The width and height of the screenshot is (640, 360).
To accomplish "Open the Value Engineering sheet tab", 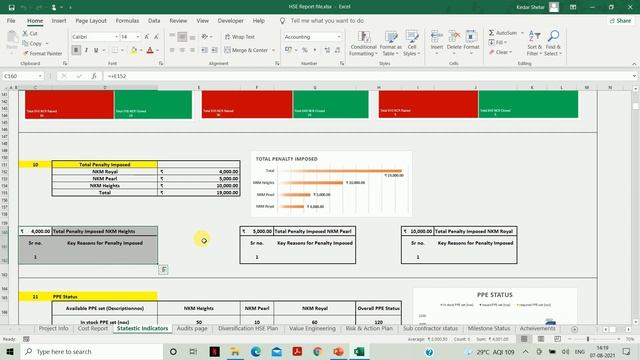I will coord(312,329).
